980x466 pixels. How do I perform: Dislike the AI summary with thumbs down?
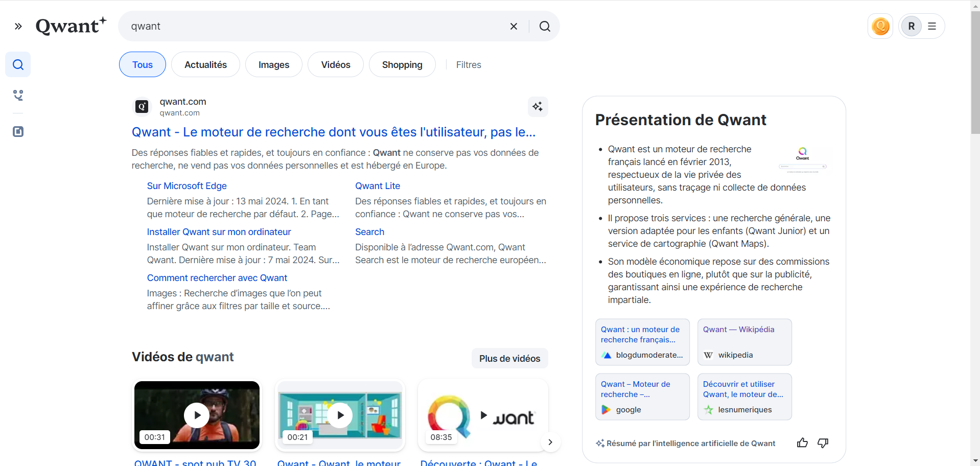point(823,443)
